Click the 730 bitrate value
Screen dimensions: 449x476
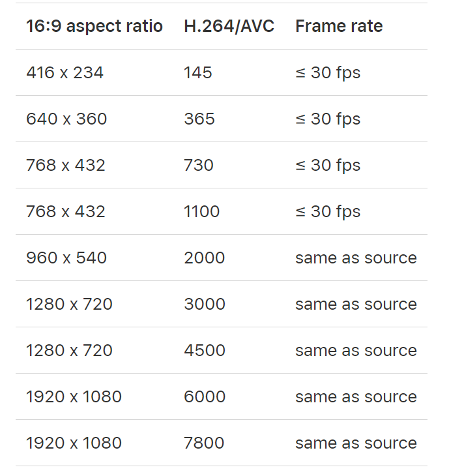pyautogui.click(x=199, y=166)
